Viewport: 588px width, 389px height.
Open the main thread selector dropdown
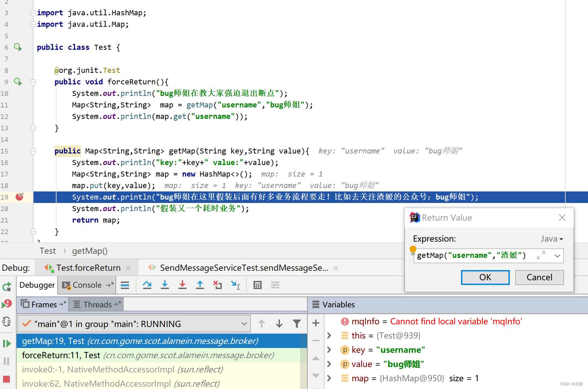point(244,324)
